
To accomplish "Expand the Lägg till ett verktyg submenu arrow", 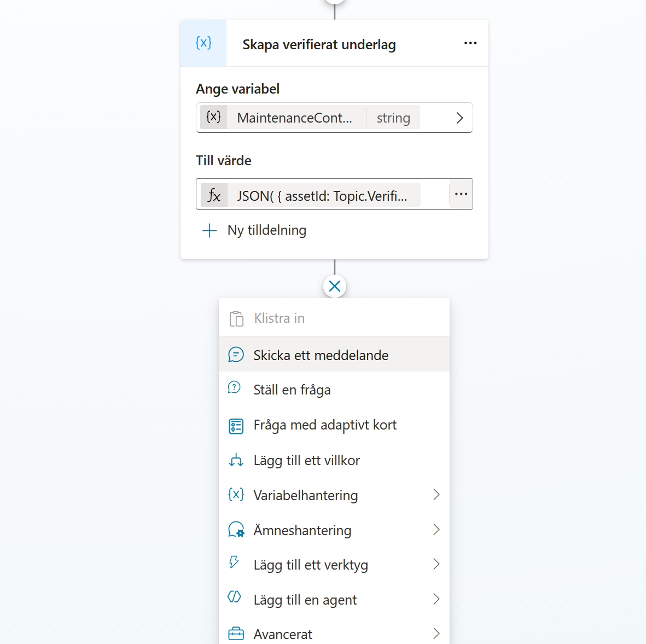I will [x=437, y=564].
